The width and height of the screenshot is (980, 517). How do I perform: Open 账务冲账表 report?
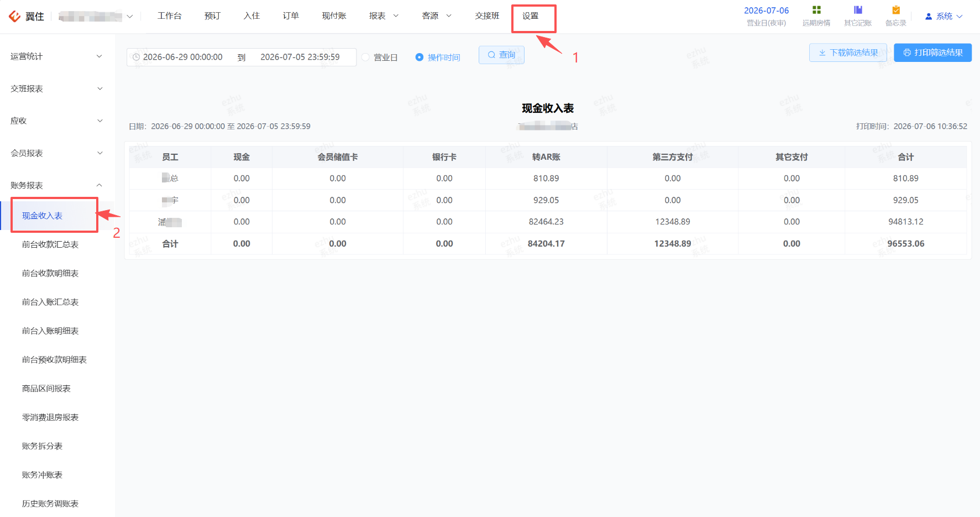(42, 475)
